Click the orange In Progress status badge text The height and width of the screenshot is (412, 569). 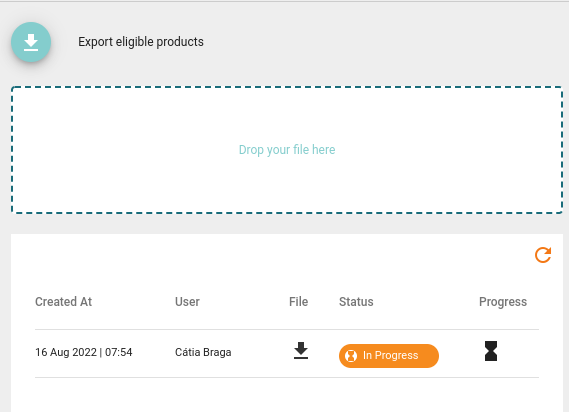point(390,355)
